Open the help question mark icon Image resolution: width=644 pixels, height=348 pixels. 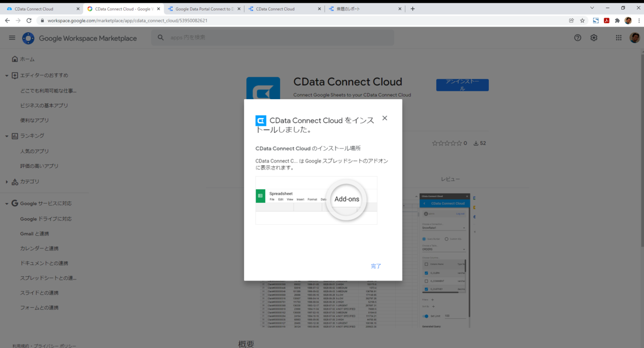point(577,38)
